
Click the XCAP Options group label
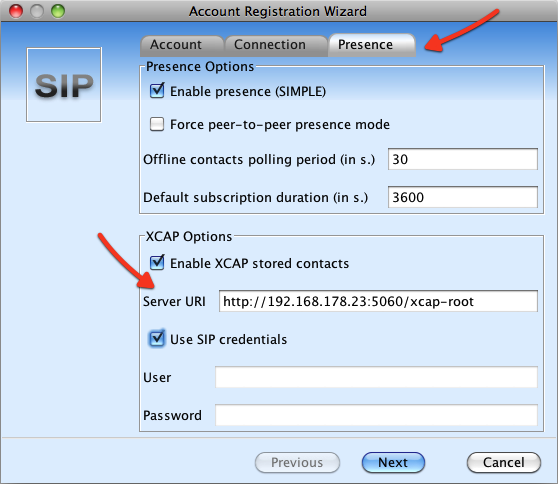point(189,236)
